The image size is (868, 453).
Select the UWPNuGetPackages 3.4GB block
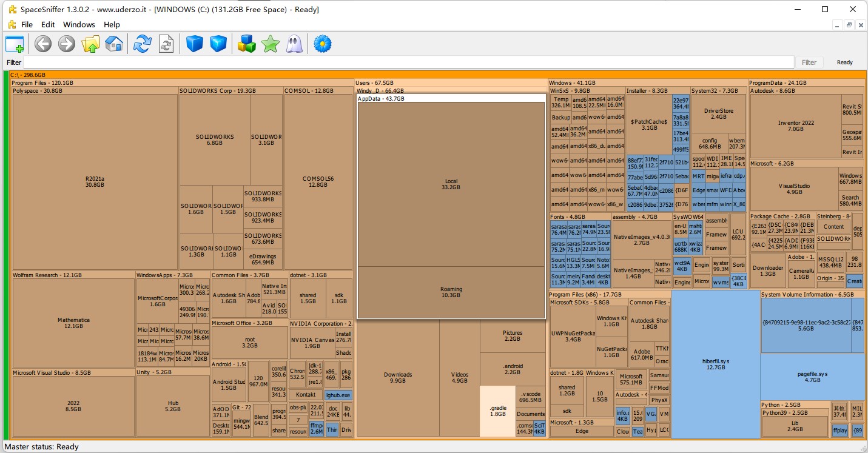click(573, 337)
